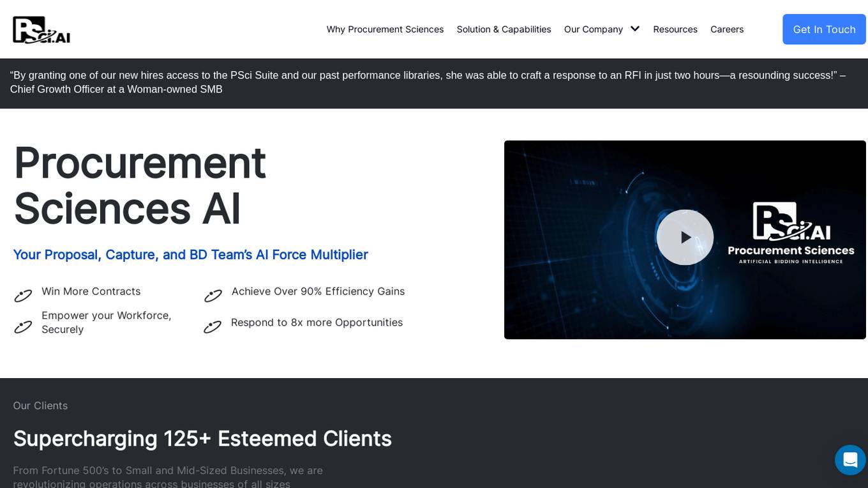This screenshot has height=488, width=868.
Task: Click icon beside Empower your Workforce, Securely
Action: (x=23, y=327)
